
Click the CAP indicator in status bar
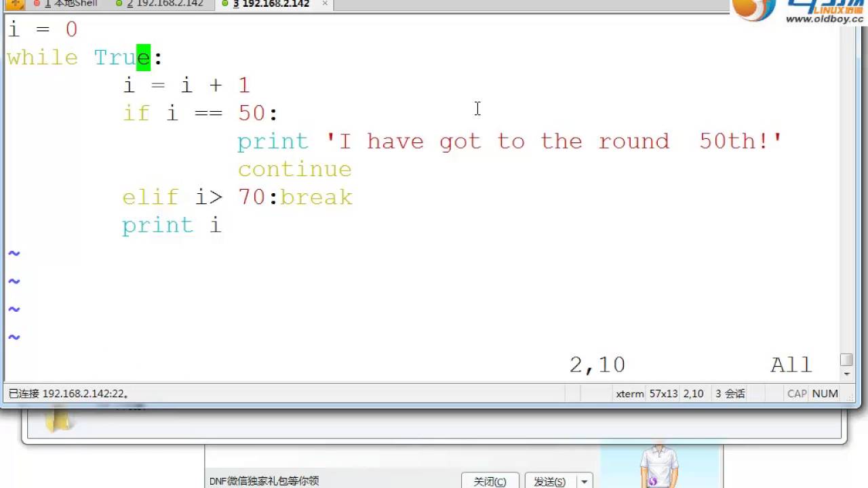(x=797, y=393)
